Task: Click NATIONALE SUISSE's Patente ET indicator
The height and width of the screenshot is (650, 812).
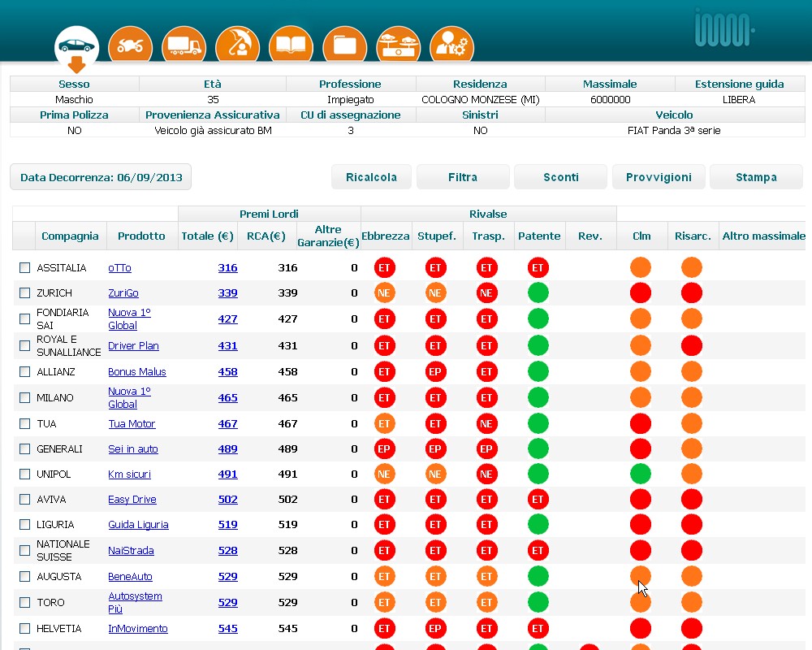Action: point(538,550)
